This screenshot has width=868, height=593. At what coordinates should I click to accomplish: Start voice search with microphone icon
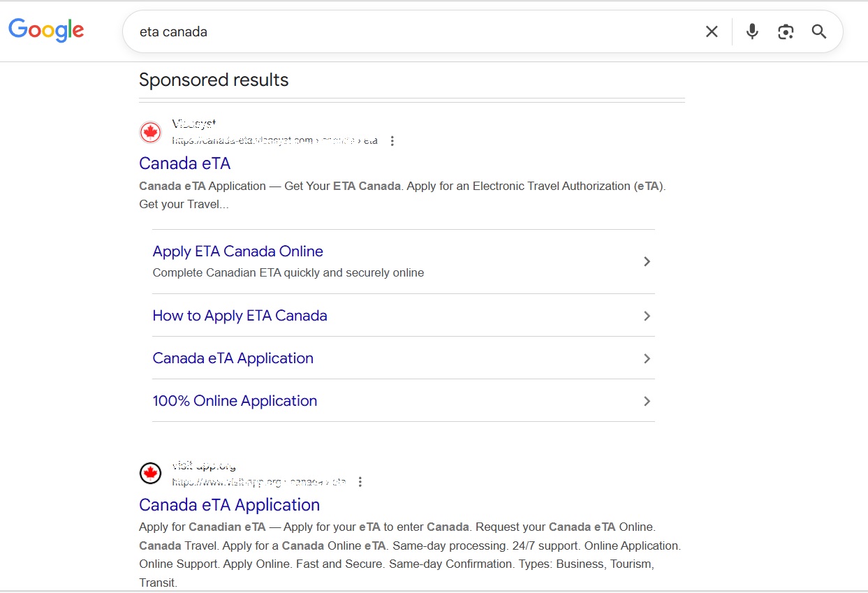(752, 31)
